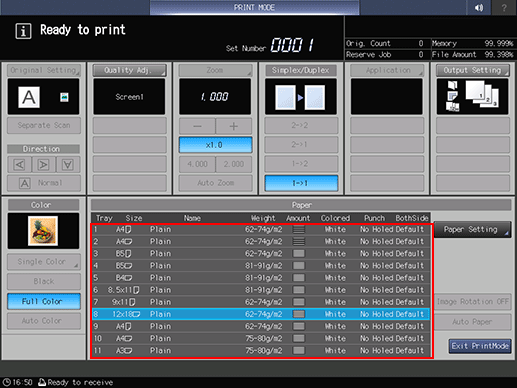
Task: Select the 1->1 simplex option
Action: pyautogui.click(x=301, y=183)
